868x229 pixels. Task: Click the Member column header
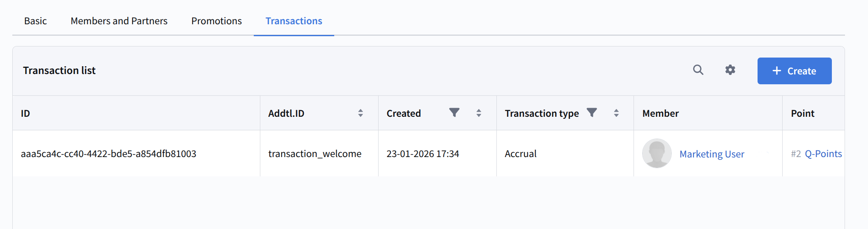660,113
